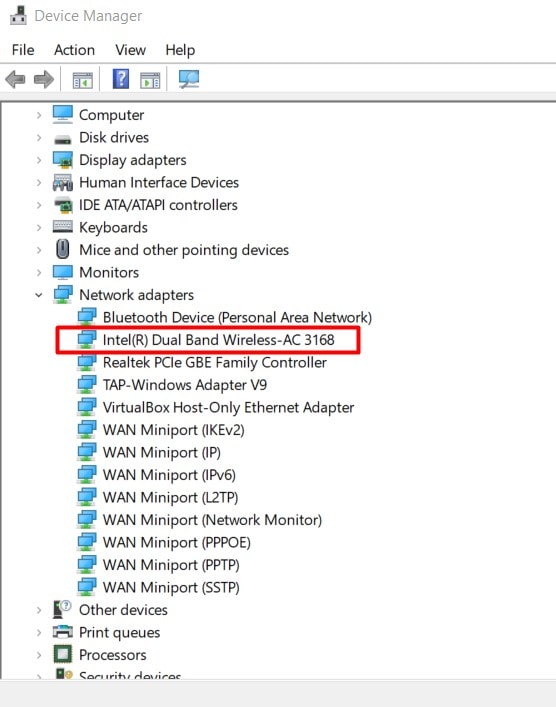Viewport: 556px width, 707px height.
Task: Click the Show/Hide Action Pane toolbar icon
Action: click(150, 80)
